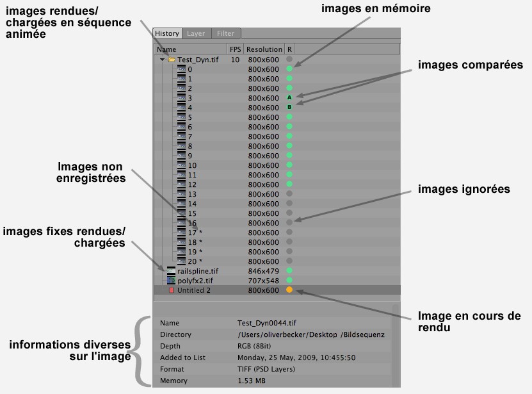Click the frame 0 thumbnail icon

[x=181, y=69]
